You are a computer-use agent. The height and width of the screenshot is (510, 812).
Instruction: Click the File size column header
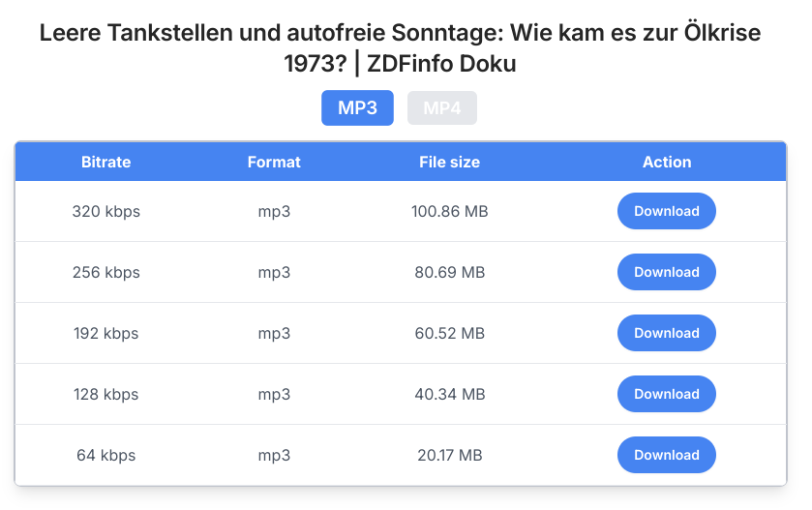coord(449,162)
